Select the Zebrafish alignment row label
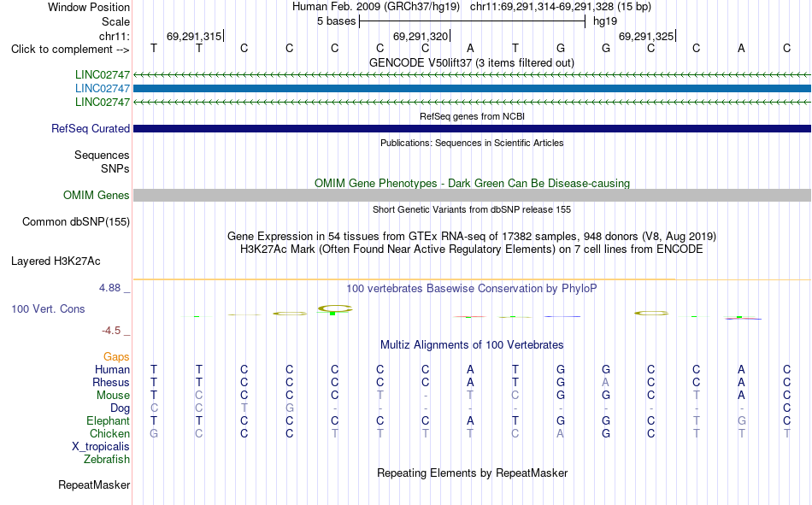Screen dimensions: 812x505 [107, 460]
